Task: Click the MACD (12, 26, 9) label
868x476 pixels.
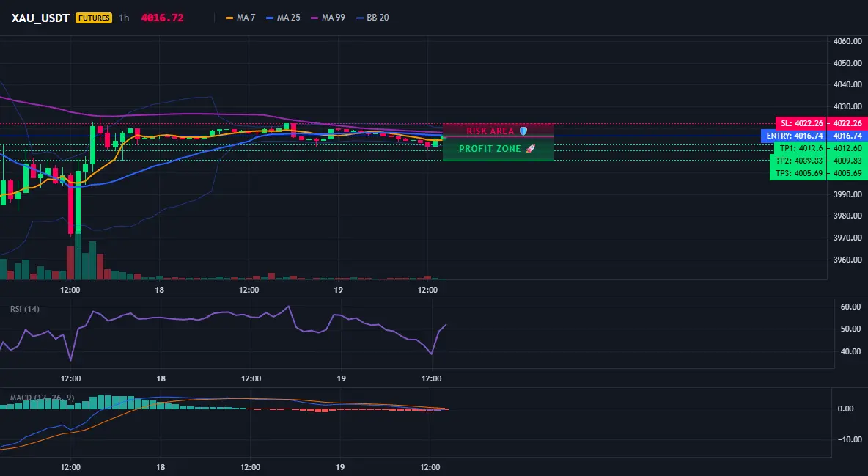Action: pyautogui.click(x=42, y=398)
